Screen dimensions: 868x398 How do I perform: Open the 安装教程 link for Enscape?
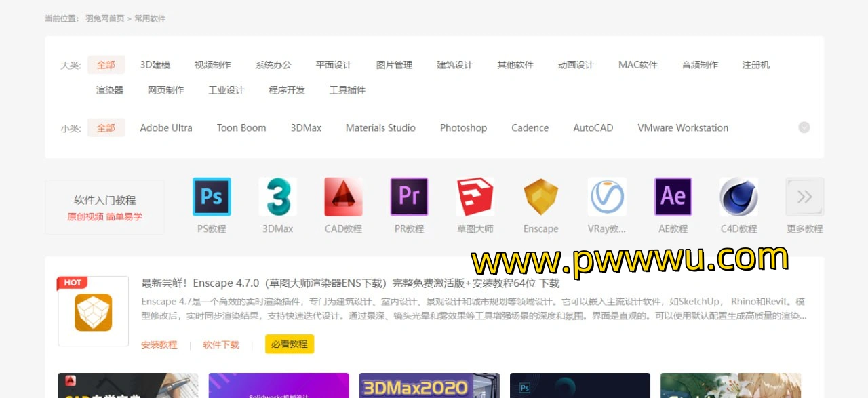click(x=159, y=344)
